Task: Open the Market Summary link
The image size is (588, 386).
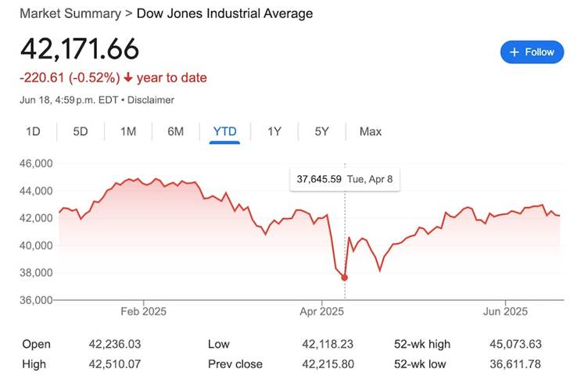Action: pyautogui.click(x=70, y=13)
